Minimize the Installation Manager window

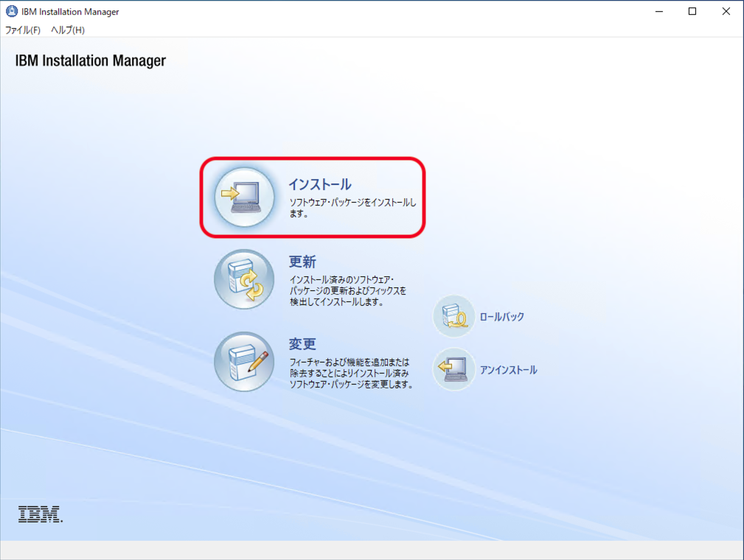coord(659,11)
